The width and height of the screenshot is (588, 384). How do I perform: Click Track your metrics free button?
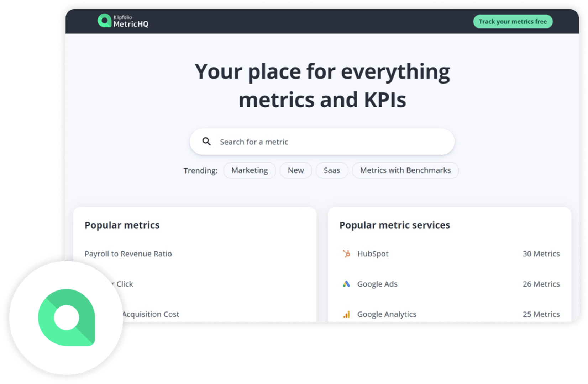pyautogui.click(x=513, y=22)
